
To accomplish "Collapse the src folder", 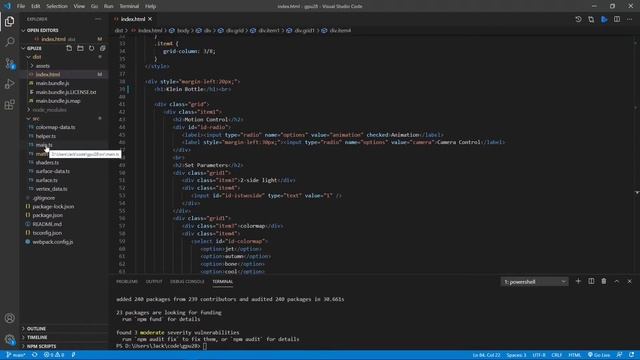I will [x=36, y=118].
